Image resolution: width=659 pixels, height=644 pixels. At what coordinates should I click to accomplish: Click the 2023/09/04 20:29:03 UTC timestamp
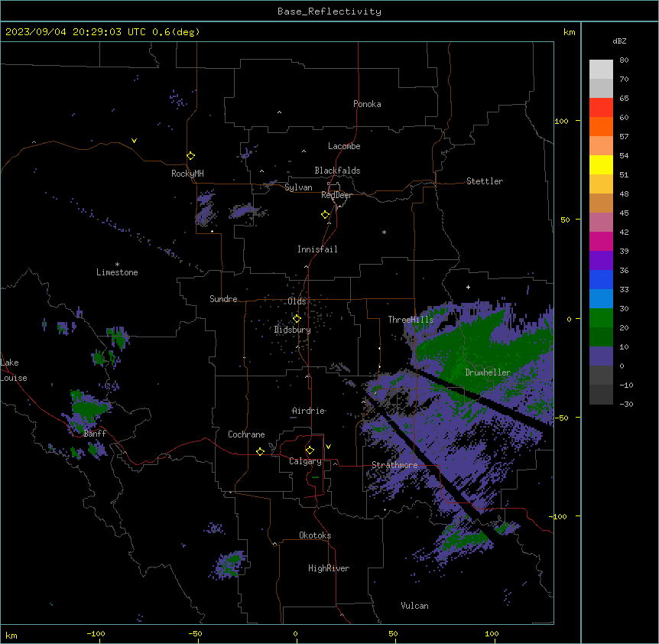coord(76,32)
